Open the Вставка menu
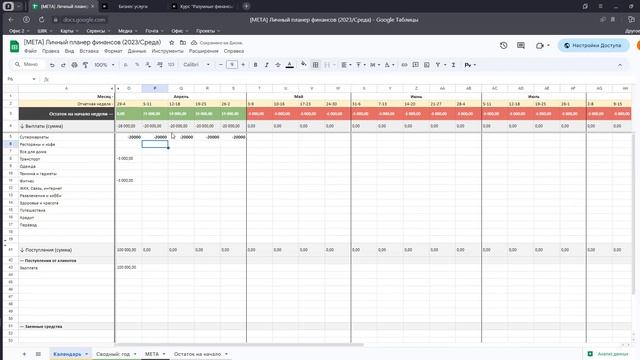The image size is (640, 360). click(x=89, y=51)
